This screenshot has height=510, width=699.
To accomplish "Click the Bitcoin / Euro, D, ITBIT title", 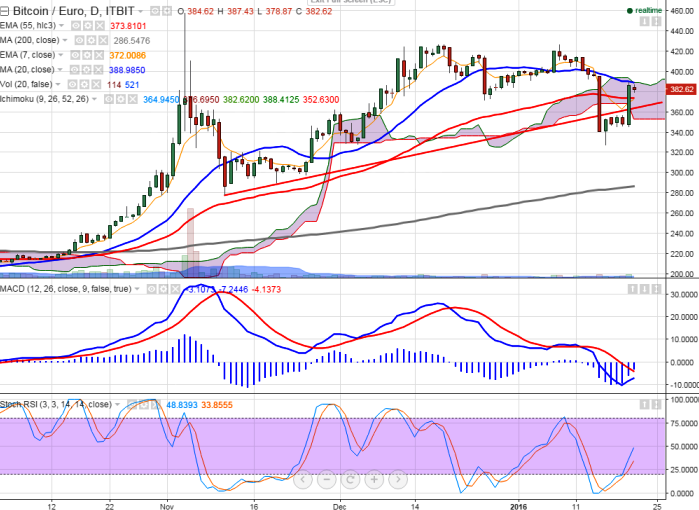I will point(74,11).
